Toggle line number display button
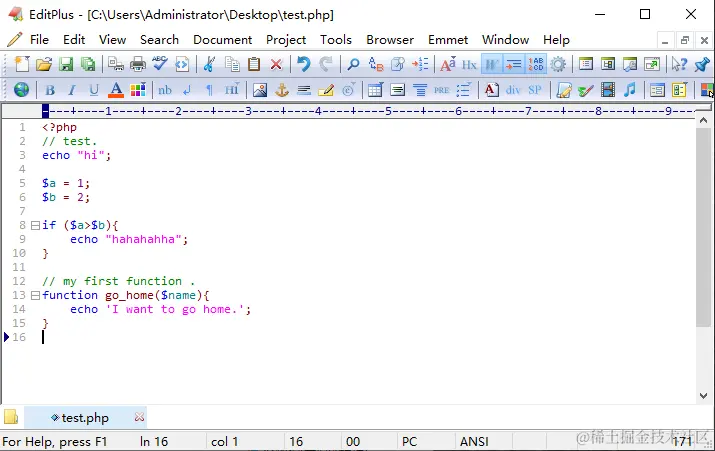This screenshot has height=451, width=715. coord(536,64)
